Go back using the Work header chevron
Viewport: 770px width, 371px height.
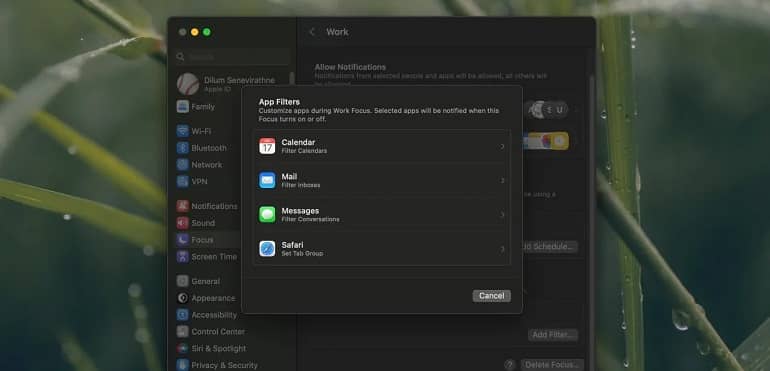(312, 32)
